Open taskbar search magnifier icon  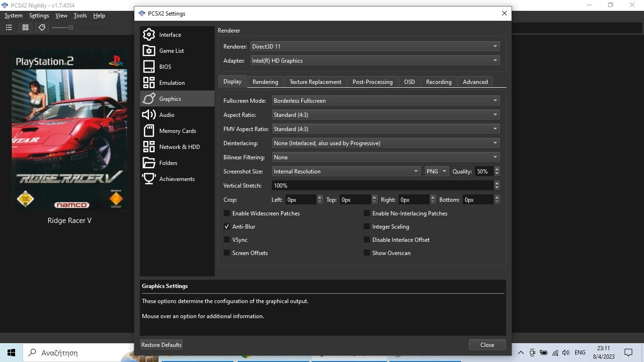click(33, 353)
